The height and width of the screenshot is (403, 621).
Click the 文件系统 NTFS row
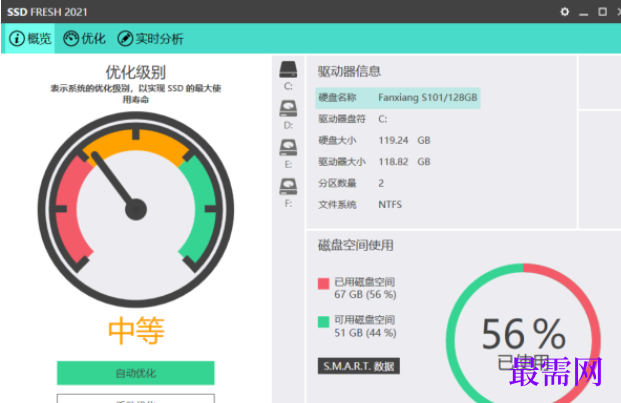coord(360,205)
